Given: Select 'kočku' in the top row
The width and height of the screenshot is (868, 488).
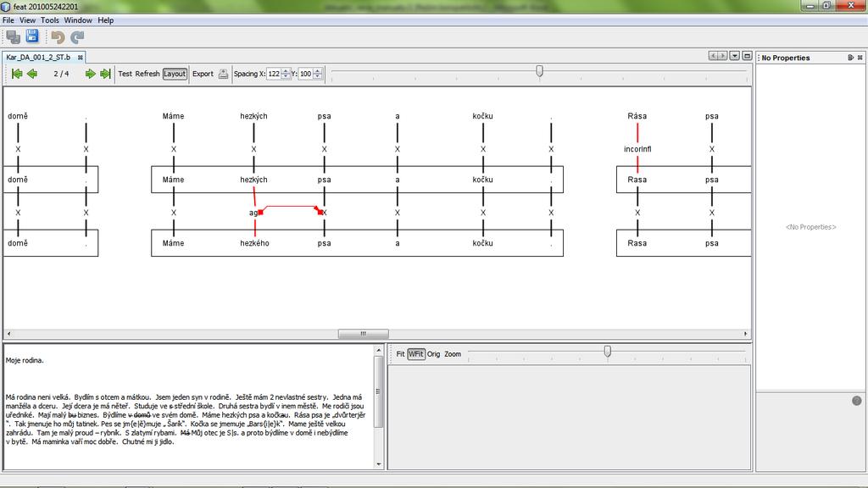Looking at the screenshot, I should (482, 116).
